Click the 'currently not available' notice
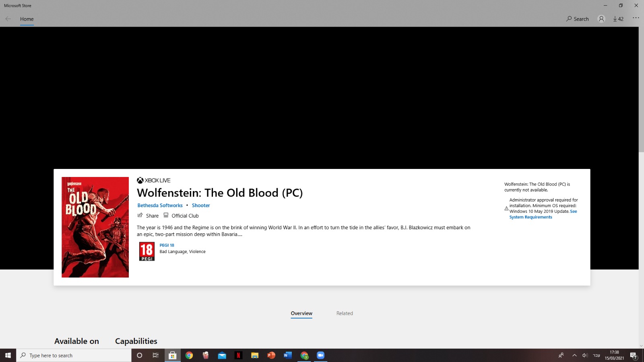The image size is (644, 362). click(x=537, y=187)
